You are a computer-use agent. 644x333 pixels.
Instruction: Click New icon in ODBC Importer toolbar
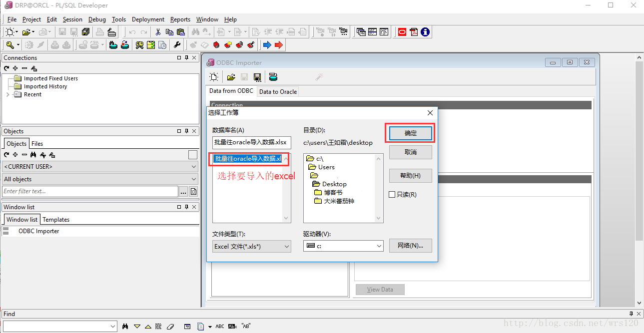pos(214,77)
